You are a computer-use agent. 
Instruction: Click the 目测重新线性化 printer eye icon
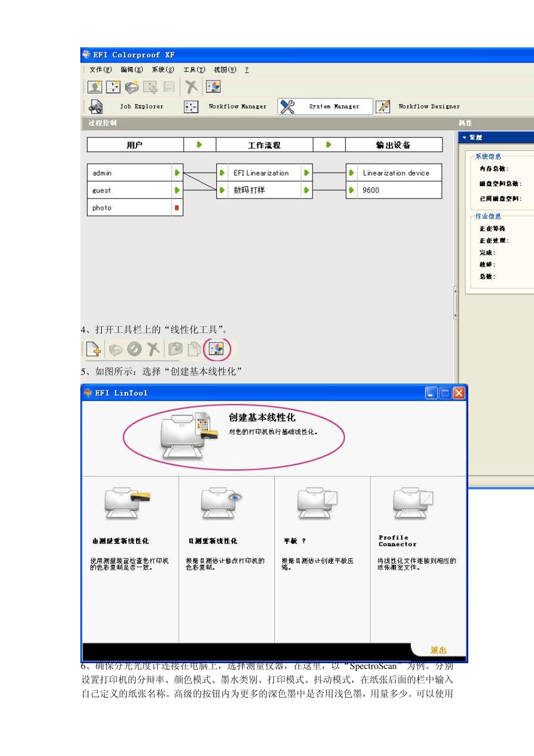[222, 502]
